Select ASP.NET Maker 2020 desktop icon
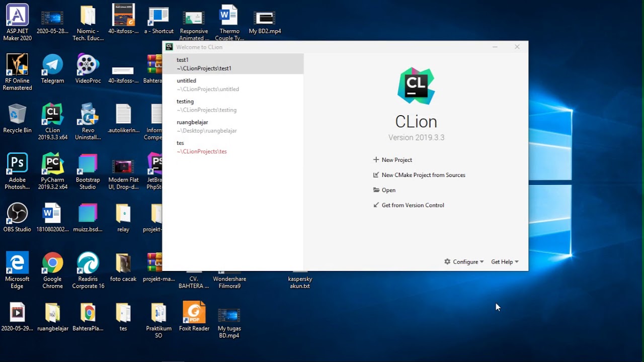This screenshot has height=362, width=644. [17, 23]
